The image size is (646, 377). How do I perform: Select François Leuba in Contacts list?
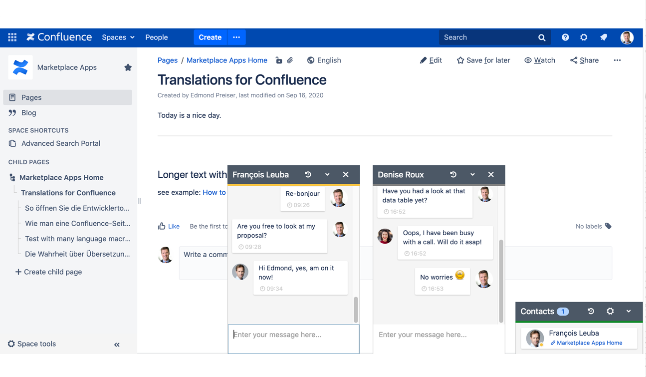pyautogui.click(x=579, y=338)
